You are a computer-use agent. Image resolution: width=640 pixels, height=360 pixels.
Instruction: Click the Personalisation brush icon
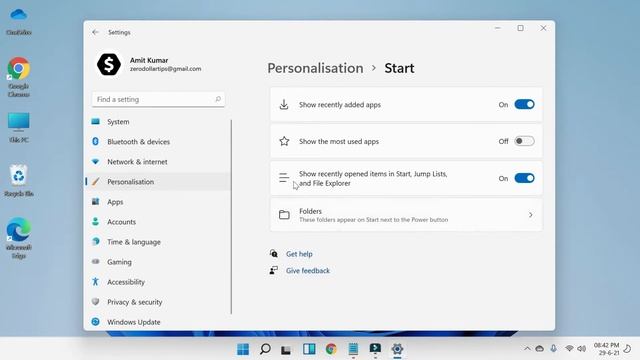pyautogui.click(x=96, y=182)
